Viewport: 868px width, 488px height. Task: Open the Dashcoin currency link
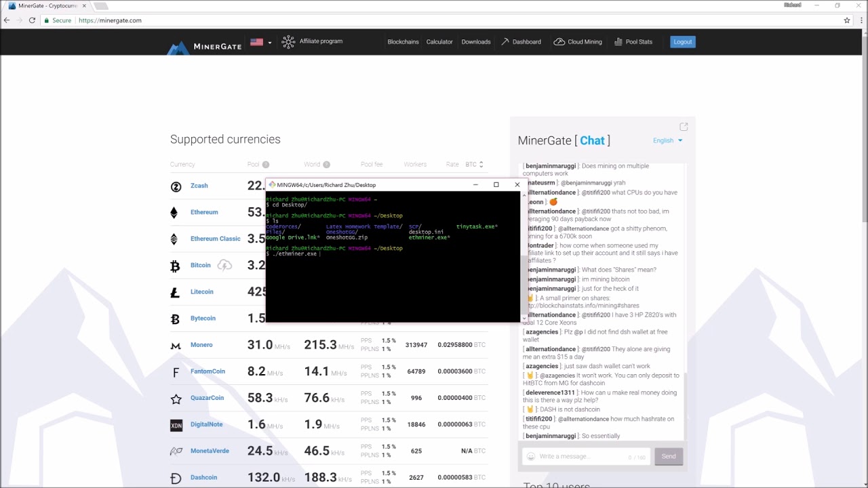(203, 477)
